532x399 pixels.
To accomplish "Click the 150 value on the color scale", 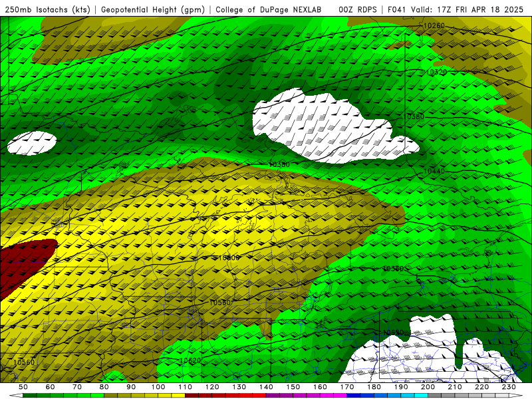I will (293, 387).
